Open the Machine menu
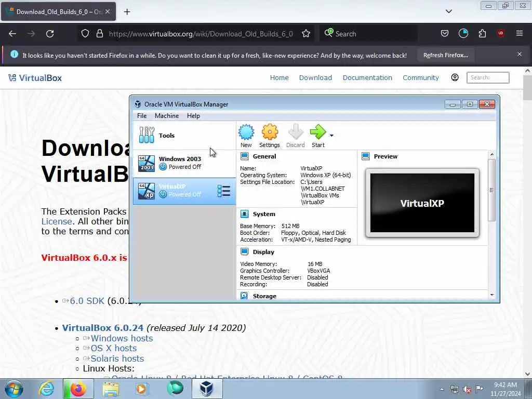Screen dimensions: 532x399 click(167, 116)
